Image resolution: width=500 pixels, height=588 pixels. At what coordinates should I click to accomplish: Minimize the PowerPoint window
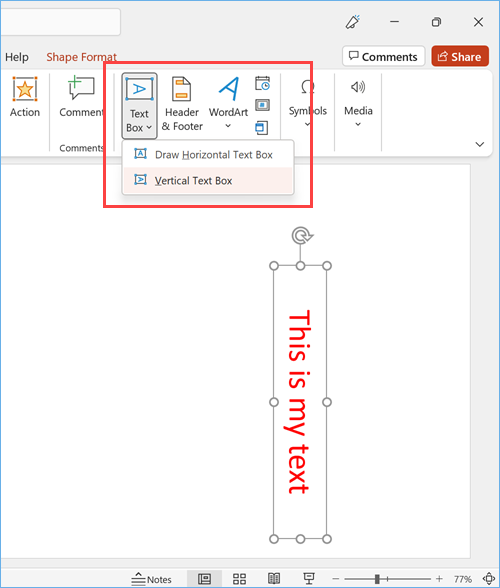394,22
